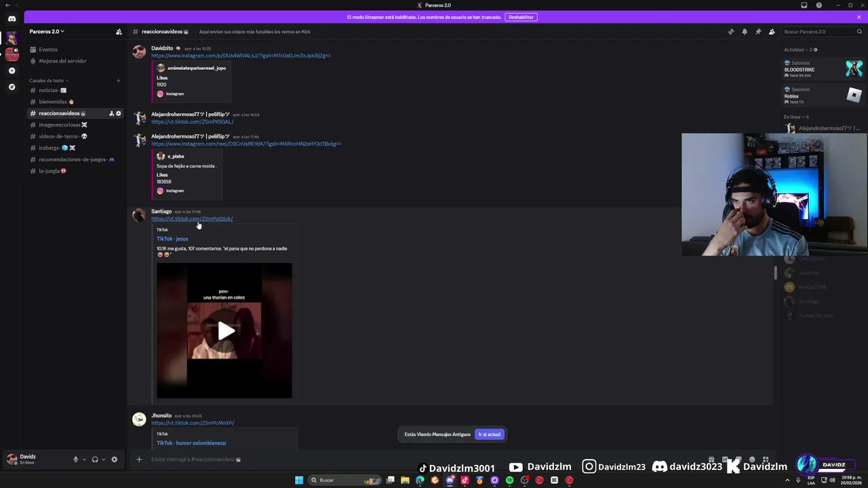868x488 pixels.
Task: Open TikTok - humor colombianoco embed title
Action: pyautogui.click(x=191, y=443)
